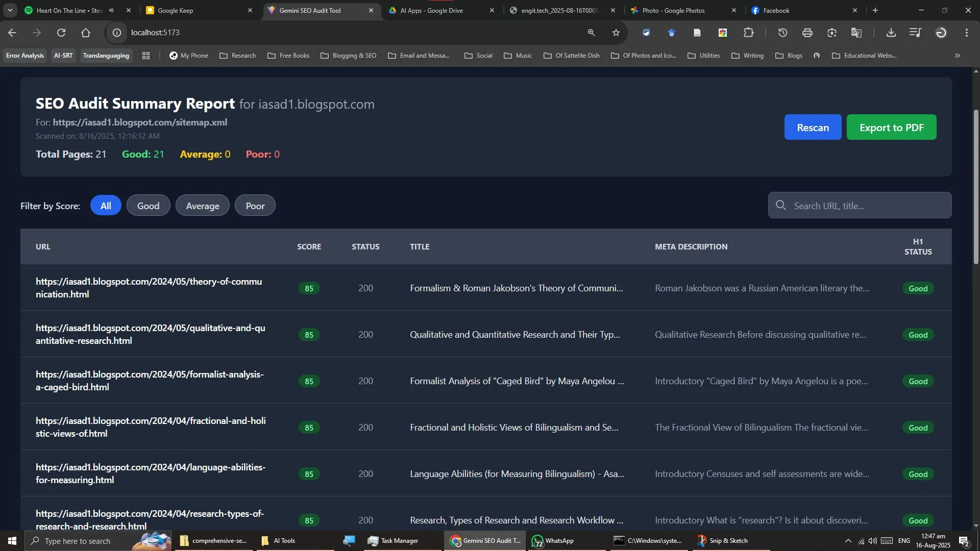Open the Google Translate page icon

[856, 33]
